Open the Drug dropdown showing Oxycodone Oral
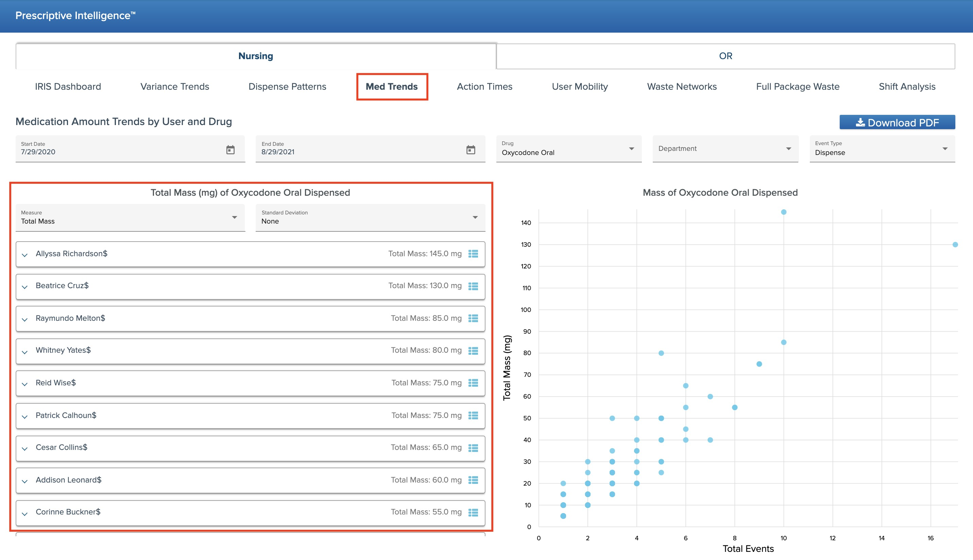The width and height of the screenshot is (973, 560). (568, 149)
